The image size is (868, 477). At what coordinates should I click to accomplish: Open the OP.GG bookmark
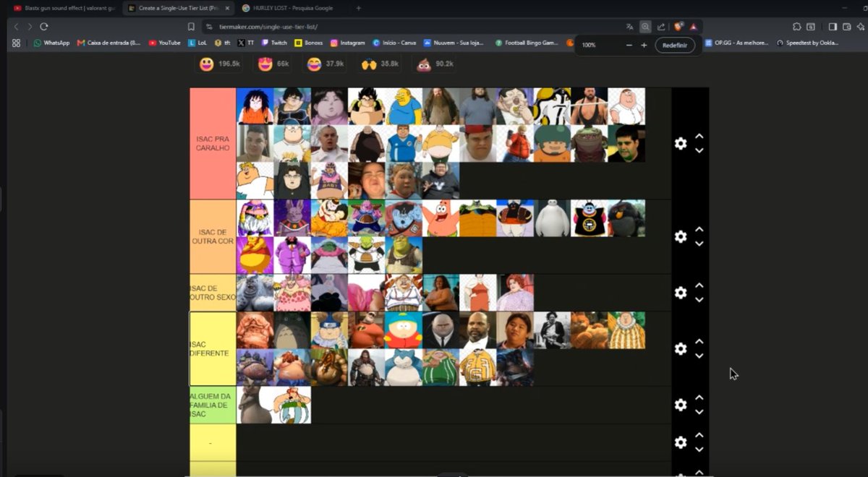click(736, 43)
